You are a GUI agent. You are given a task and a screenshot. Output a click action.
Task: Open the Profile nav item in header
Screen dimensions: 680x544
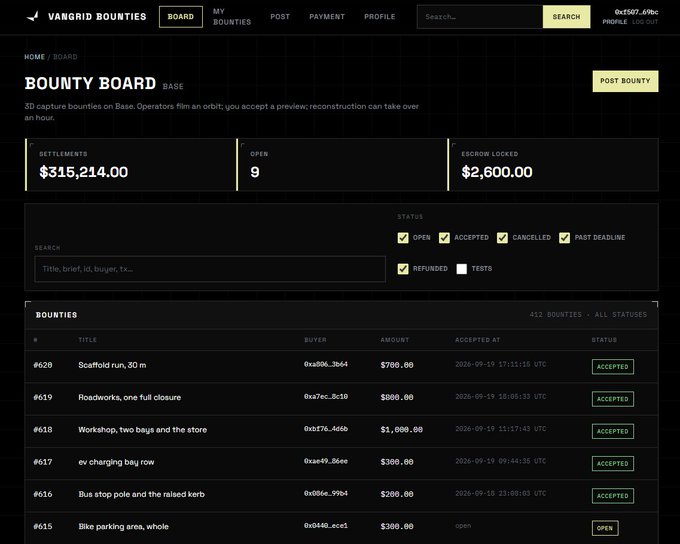click(x=379, y=17)
